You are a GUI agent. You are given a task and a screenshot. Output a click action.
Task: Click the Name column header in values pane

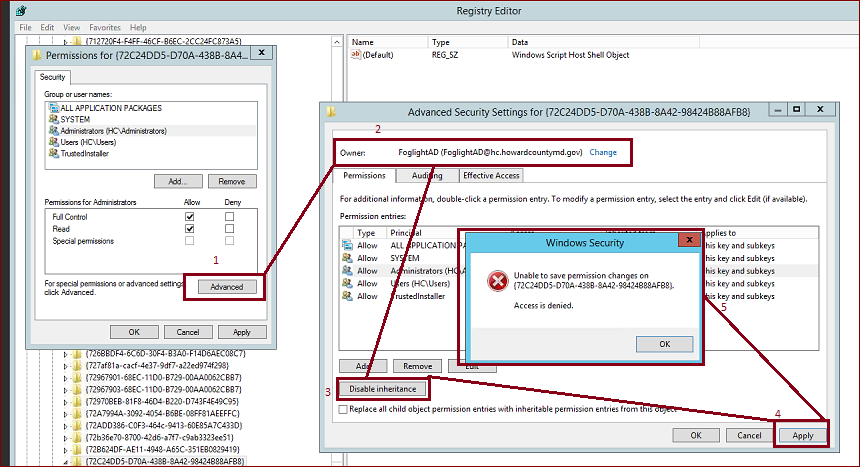tap(388, 42)
